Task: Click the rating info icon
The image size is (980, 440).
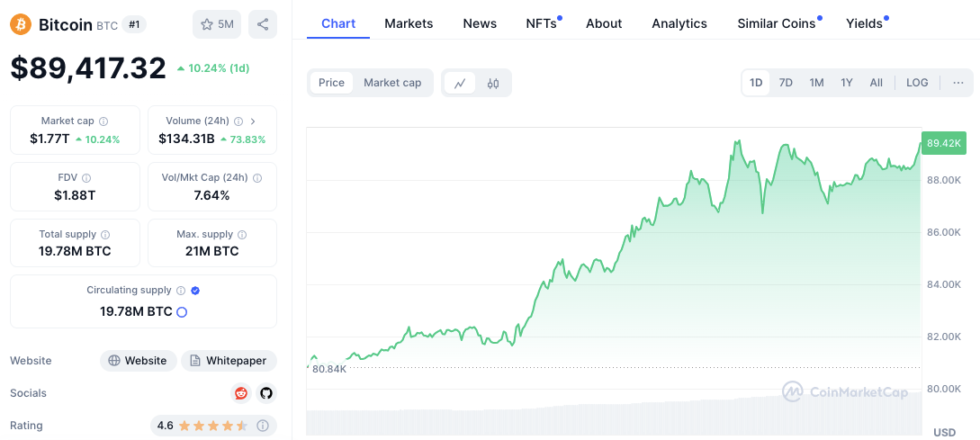Action: click(263, 426)
